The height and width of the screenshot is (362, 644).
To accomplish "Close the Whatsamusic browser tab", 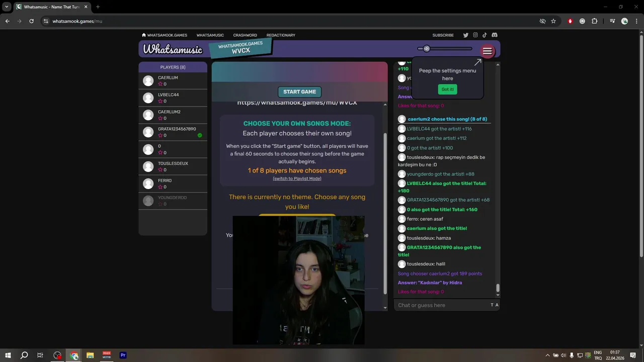I will tap(85, 7).
